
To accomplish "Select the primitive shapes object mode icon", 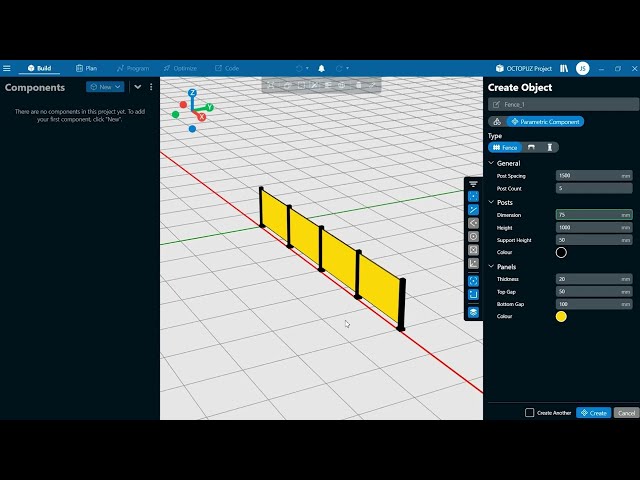I will click(x=497, y=122).
